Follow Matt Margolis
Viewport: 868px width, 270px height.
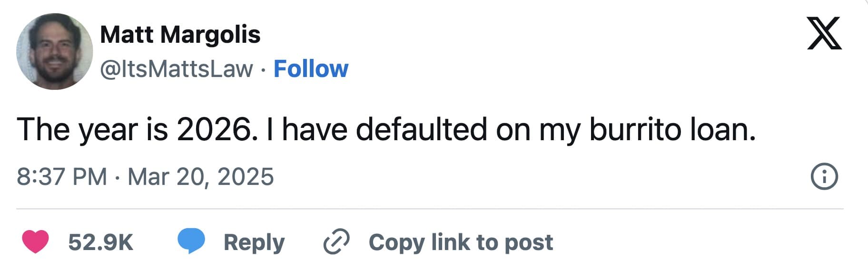click(311, 69)
